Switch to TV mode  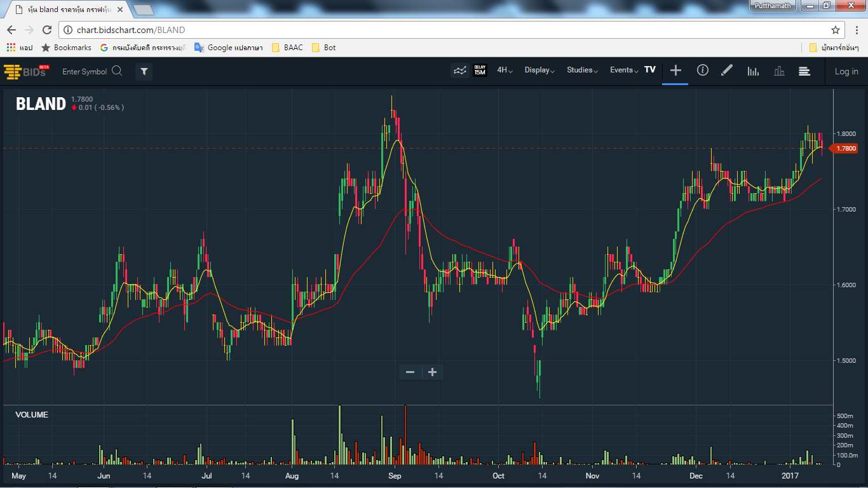click(x=649, y=70)
